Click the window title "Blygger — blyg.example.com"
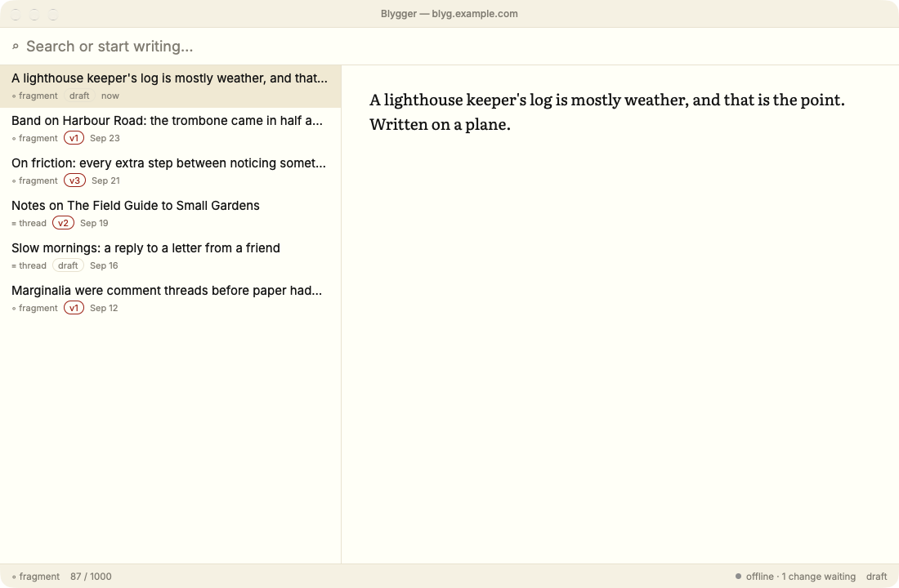Viewport: 899px width, 588px height. (449, 14)
